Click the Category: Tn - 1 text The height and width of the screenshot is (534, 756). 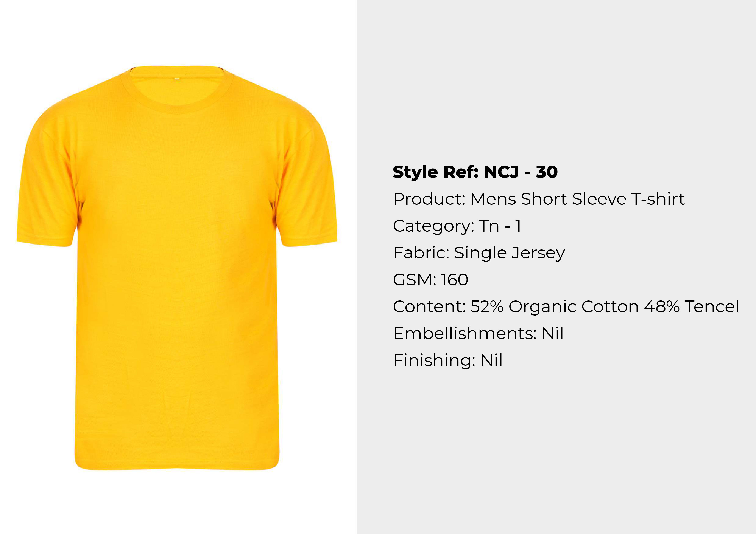(x=457, y=226)
